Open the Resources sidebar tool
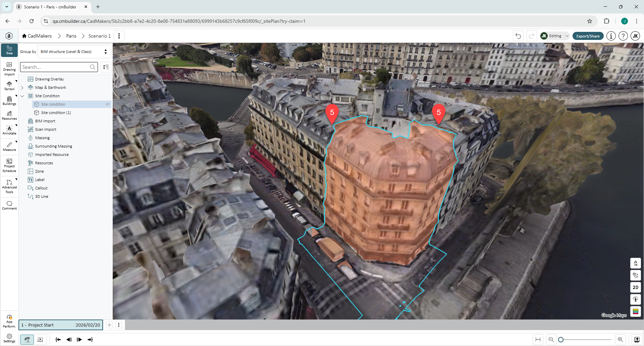The height and width of the screenshot is (346, 644). click(9, 115)
